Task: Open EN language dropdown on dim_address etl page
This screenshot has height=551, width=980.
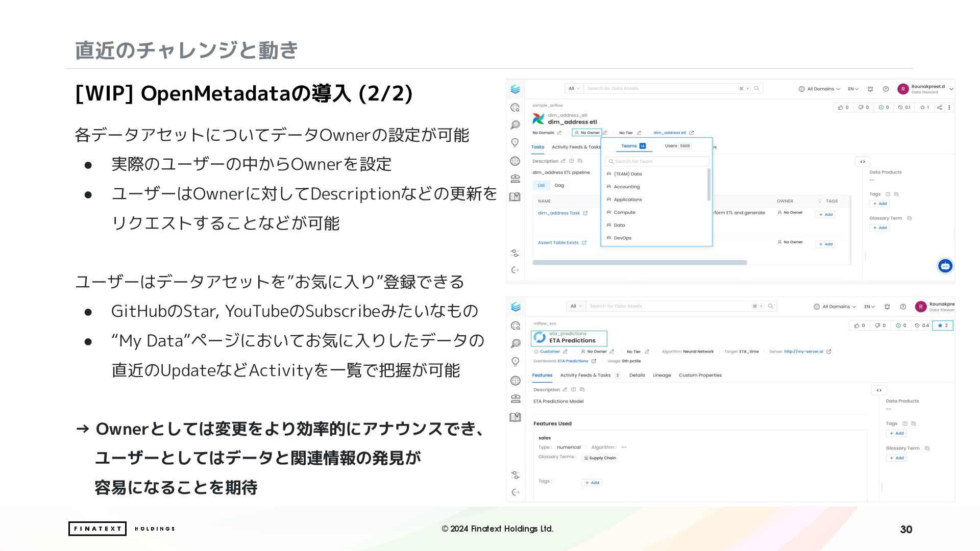Action: (x=853, y=89)
